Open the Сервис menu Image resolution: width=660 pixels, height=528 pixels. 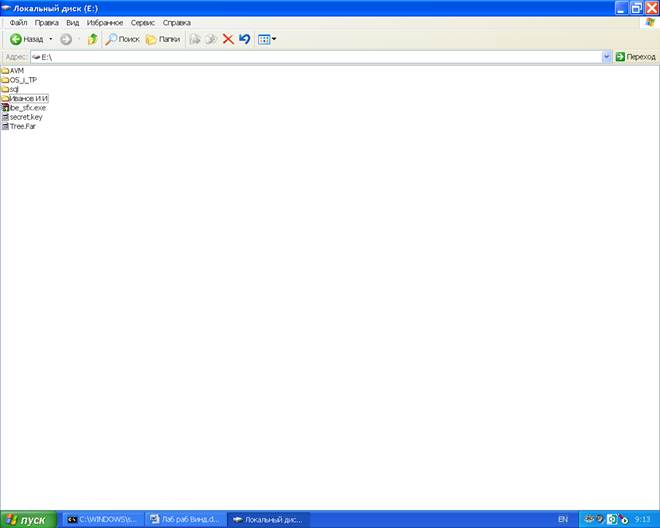(143, 23)
